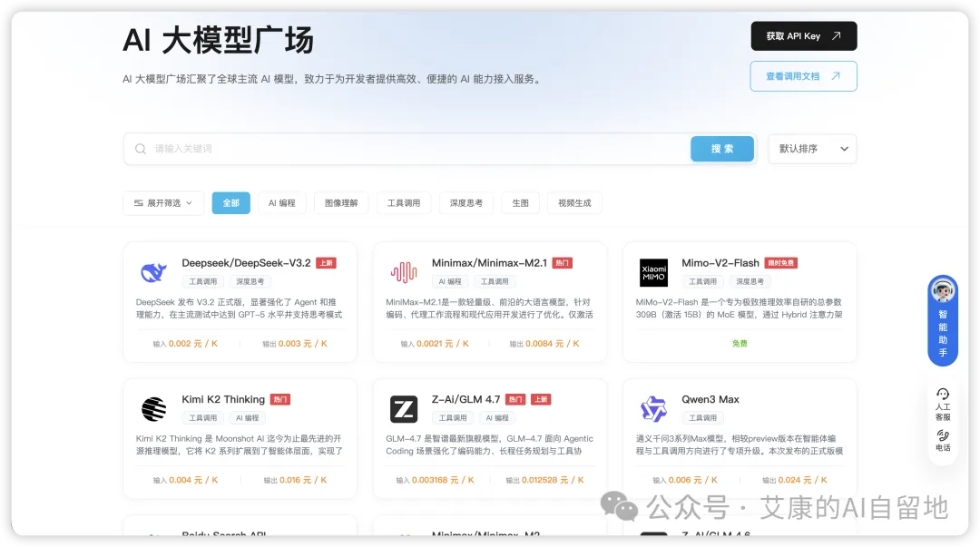Click arrow icon on 获取 API Key button
980x547 pixels.
click(x=837, y=36)
